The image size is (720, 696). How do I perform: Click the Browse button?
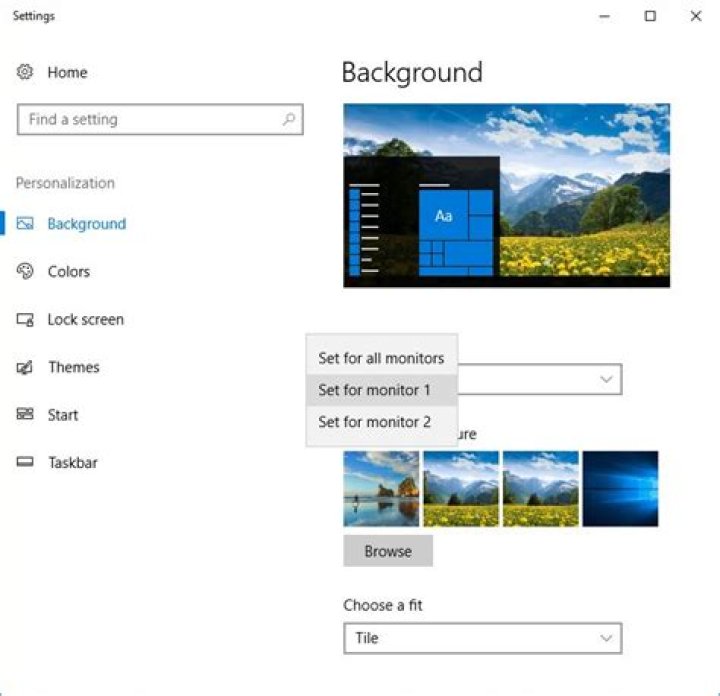388,551
